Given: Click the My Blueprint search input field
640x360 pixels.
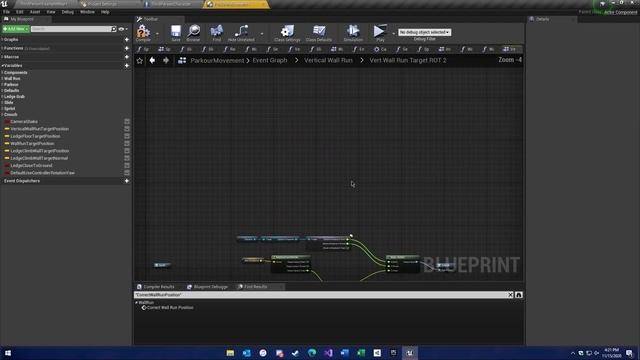Looking at the screenshot, I should (71, 29).
